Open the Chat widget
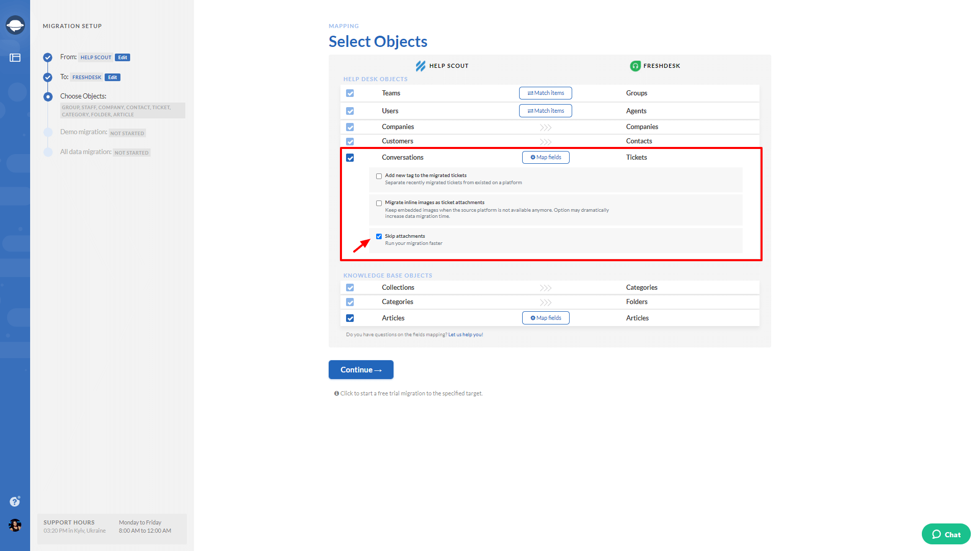This screenshot has width=980, height=551. click(x=946, y=534)
